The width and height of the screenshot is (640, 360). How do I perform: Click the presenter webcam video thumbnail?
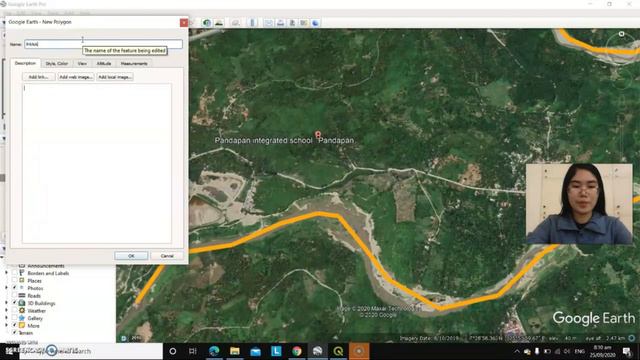[579, 204]
